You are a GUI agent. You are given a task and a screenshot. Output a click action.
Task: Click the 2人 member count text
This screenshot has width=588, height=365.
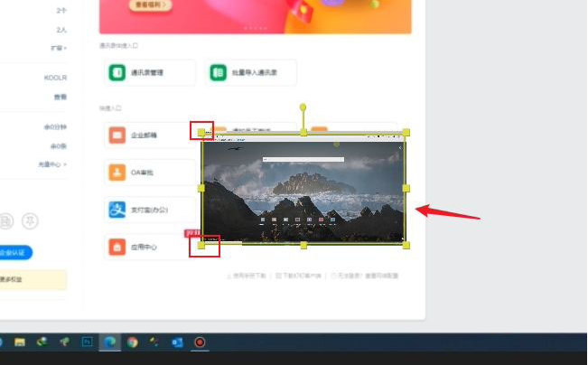point(61,30)
